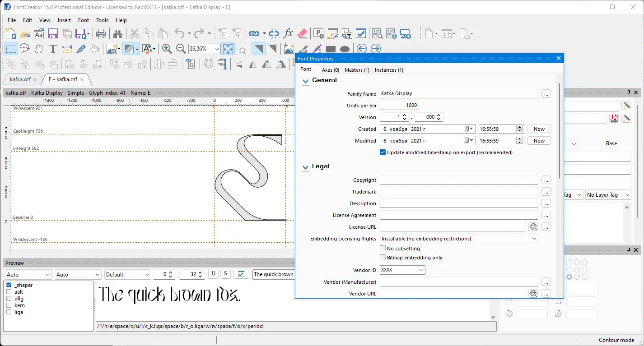This screenshot has height=346, width=644.
Task: Click into the Copyright text field
Action: click(458, 180)
